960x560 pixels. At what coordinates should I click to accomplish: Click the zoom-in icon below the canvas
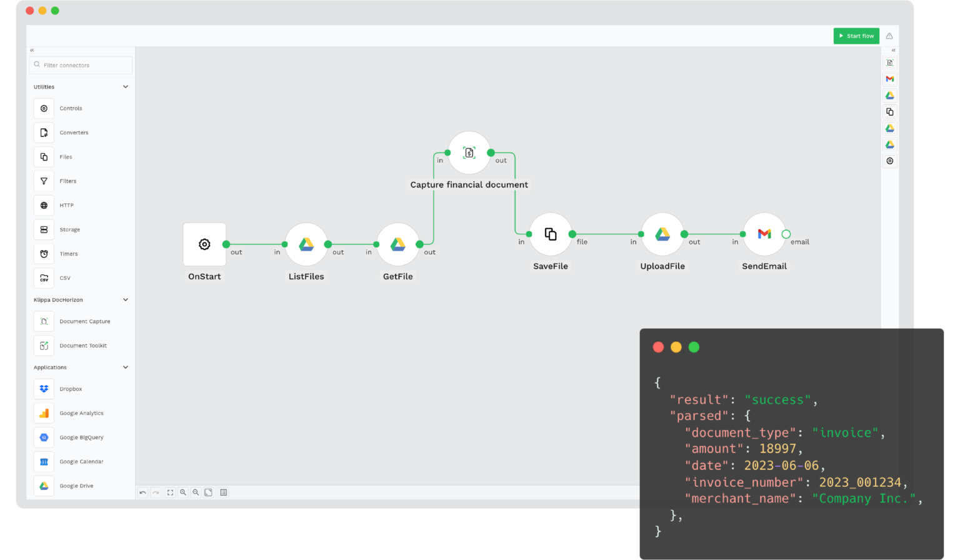tap(183, 492)
